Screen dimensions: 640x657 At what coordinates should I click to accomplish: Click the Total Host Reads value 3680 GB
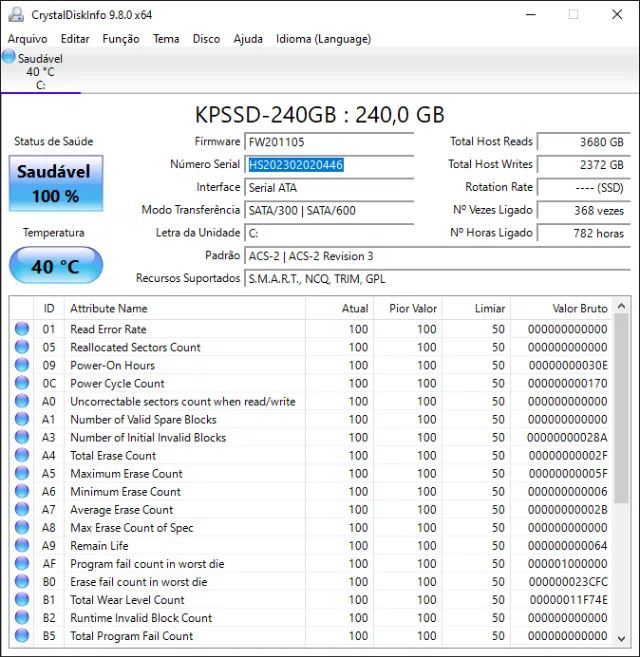click(583, 142)
